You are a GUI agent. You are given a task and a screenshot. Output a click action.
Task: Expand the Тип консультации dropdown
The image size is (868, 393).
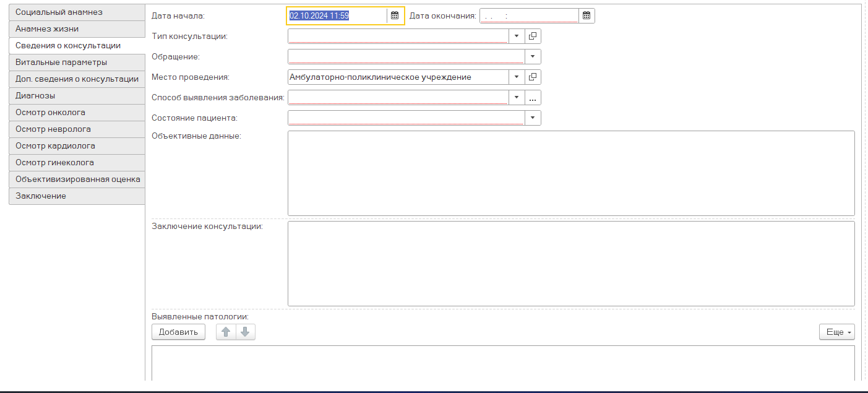517,36
